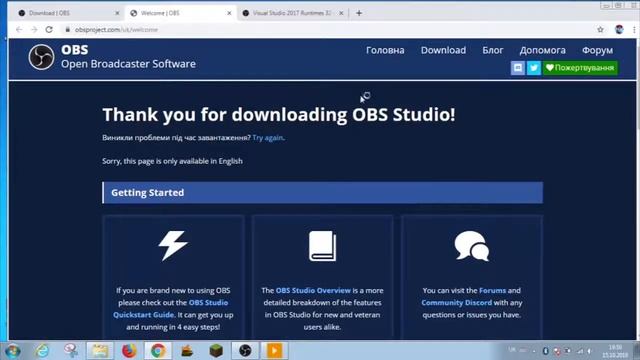Click the OBS logo in the site header
This screenshot has height=360, width=640.
tap(41, 57)
